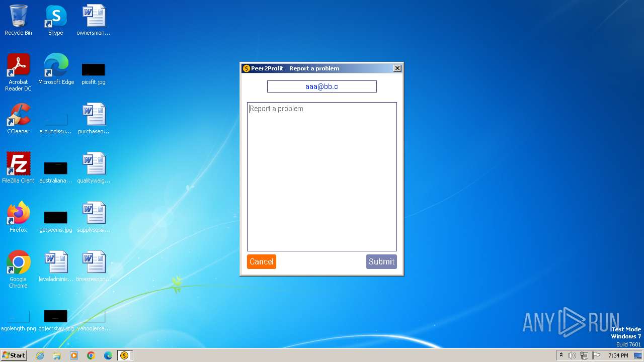Show hidden system tray icons
Image resolution: width=644 pixels, height=362 pixels.
point(561,355)
